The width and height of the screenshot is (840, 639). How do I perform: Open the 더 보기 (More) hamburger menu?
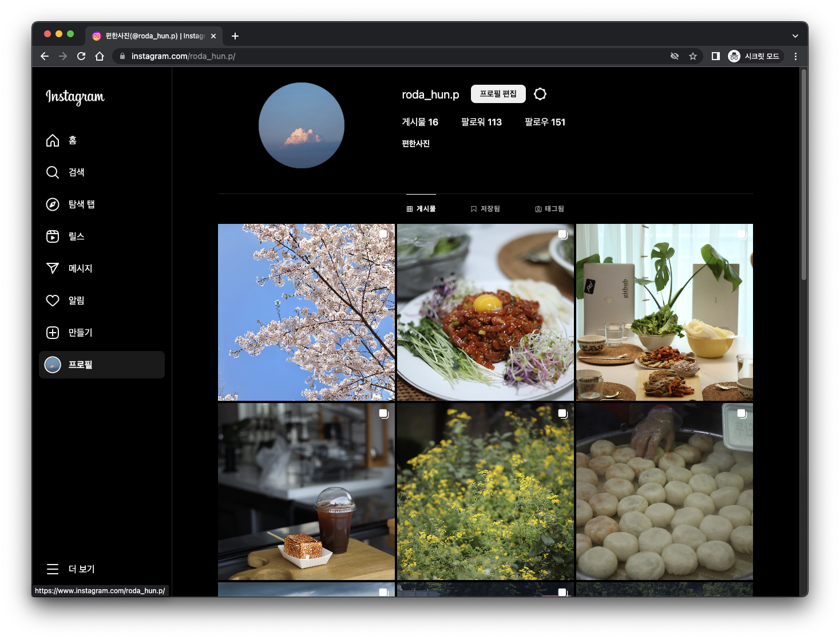click(102, 569)
